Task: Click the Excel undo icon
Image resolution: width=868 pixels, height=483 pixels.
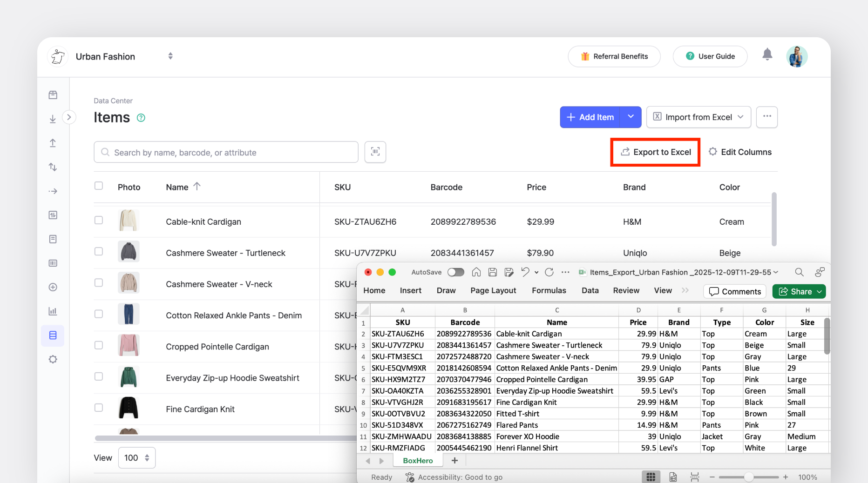Action: point(525,272)
